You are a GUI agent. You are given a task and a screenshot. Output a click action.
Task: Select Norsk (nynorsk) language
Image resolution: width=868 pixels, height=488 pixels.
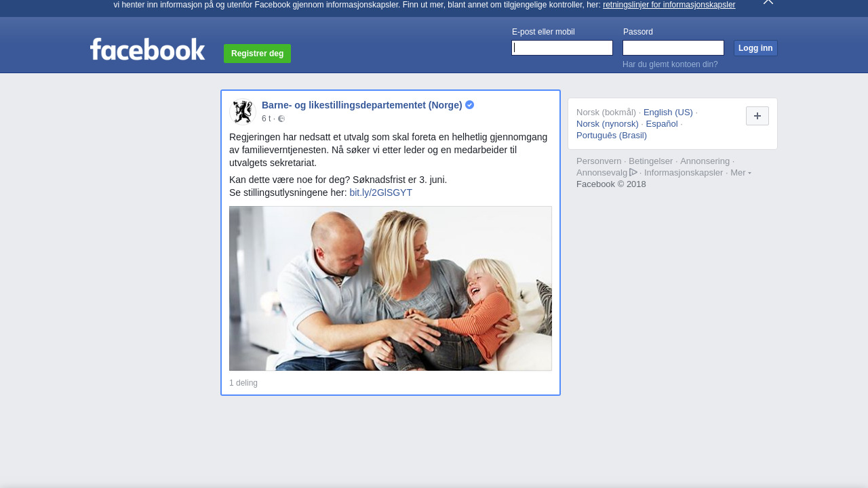pyautogui.click(x=607, y=124)
